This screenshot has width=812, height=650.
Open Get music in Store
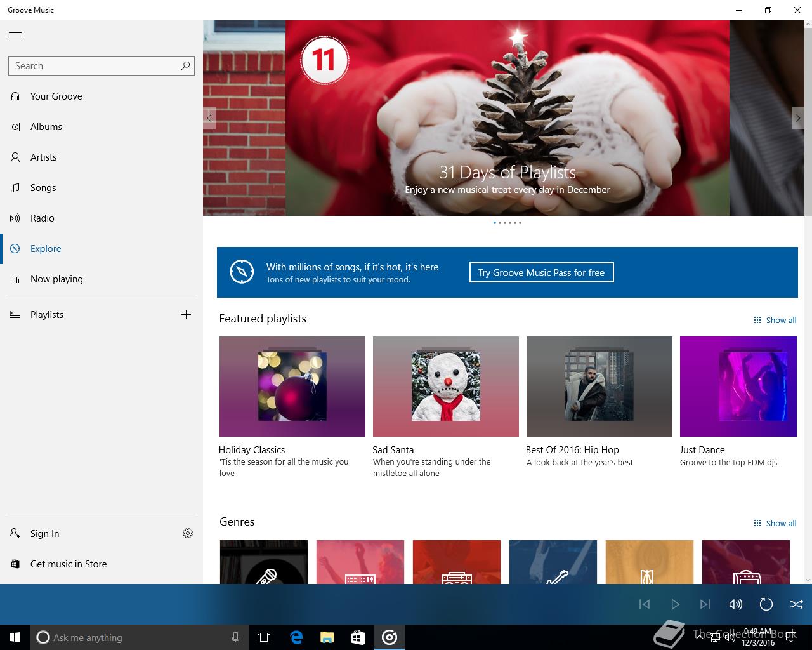tap(69, 564)
